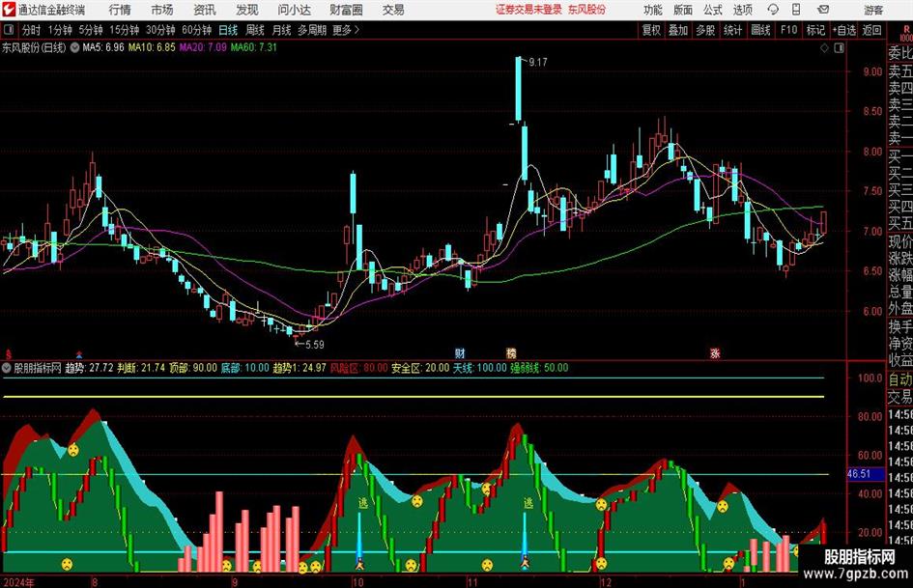Click the red R 1000 icon

coord(906,33)
